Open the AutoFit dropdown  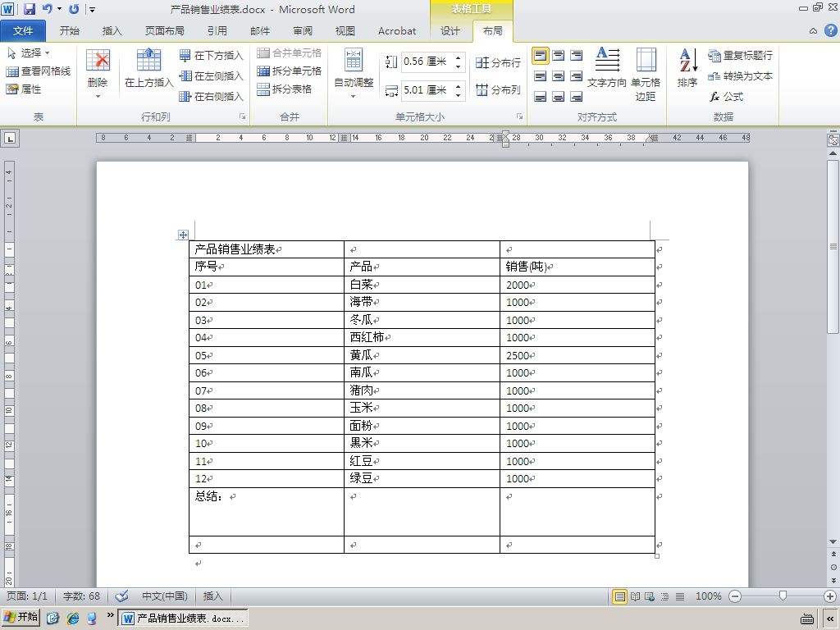coord(354,74)
